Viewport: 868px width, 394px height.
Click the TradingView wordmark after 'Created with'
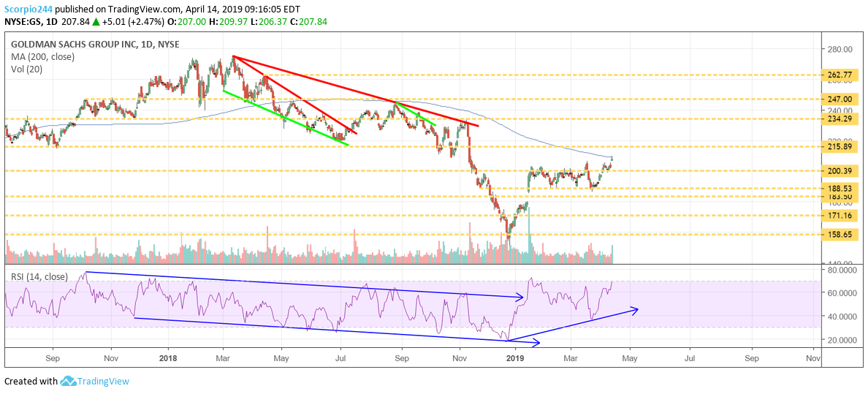click(x=104, y=382)
